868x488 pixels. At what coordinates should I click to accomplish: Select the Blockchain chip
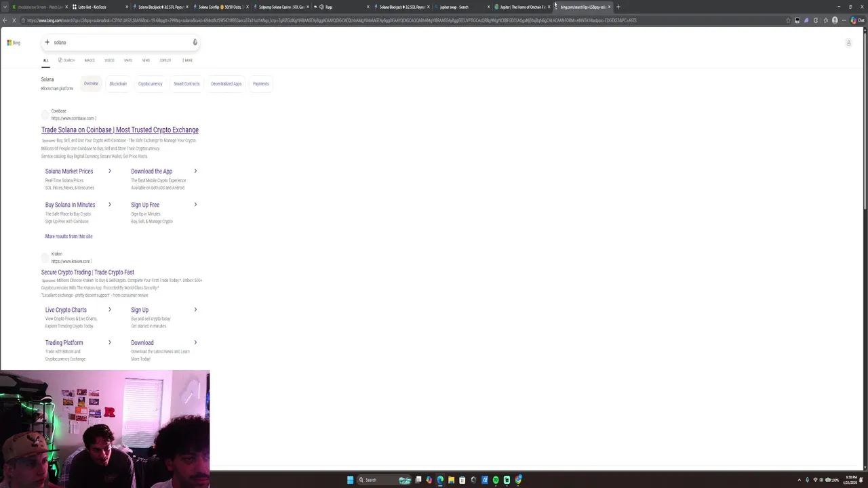tap(118, 84)
